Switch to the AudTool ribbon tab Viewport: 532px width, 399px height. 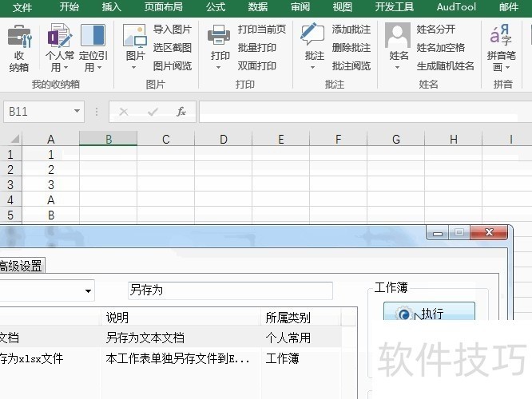(x=456, y=6)
